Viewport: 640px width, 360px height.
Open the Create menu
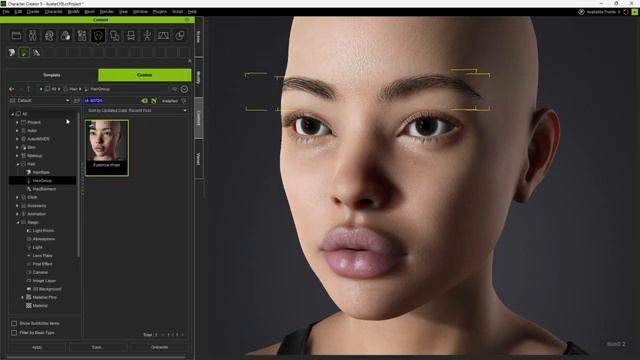pyautogui.click(x=33, y=12)
